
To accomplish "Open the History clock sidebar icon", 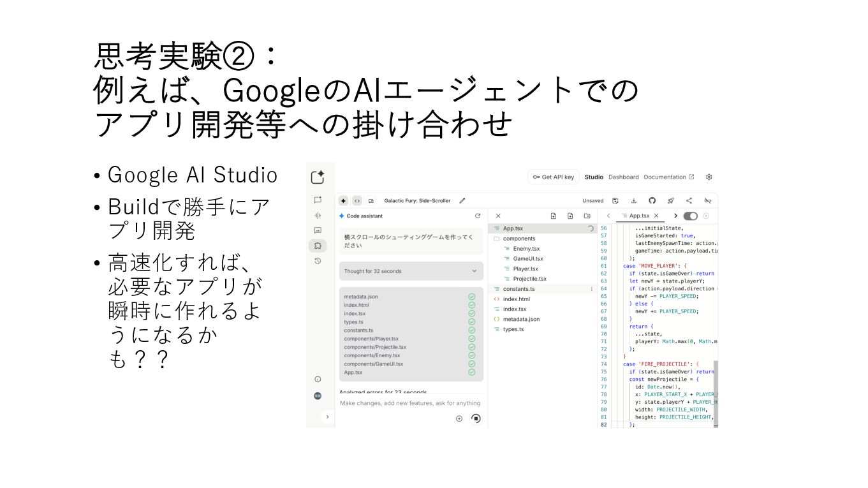I will (x=318, y=261).
